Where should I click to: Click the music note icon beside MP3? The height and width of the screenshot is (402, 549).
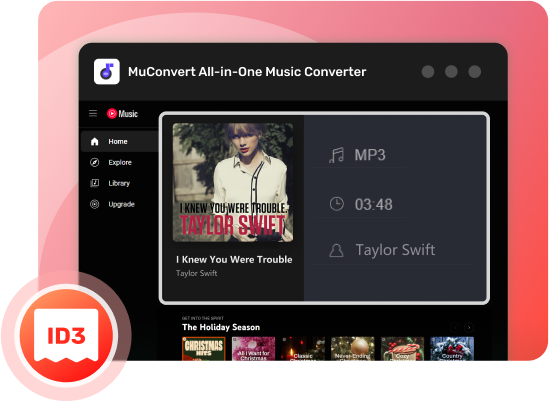pos(336,155)
